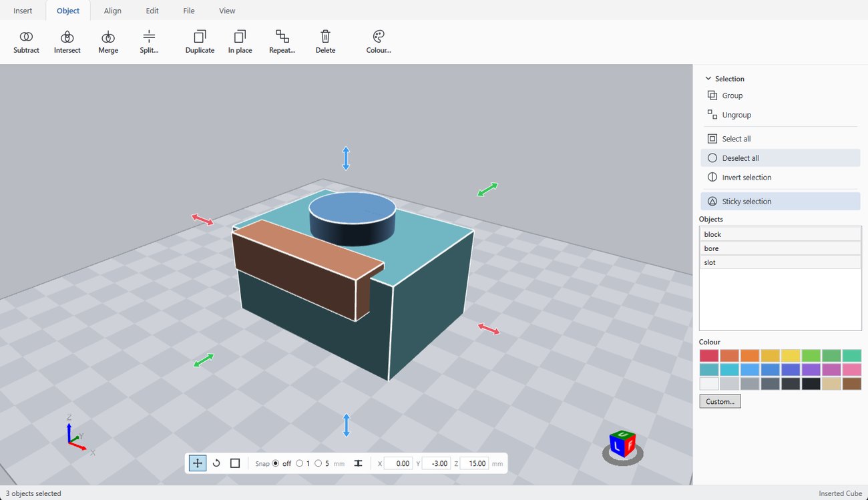Pick the red colour swatch
The width and height of the screenshot is (868, 500).
tap(709, 356)
